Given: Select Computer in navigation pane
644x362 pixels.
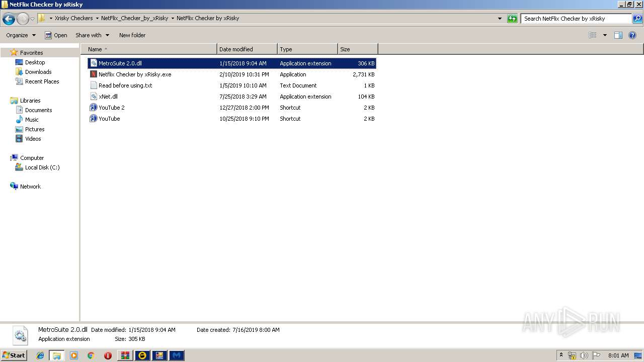Looking at the screenshot, I should [32, 158].
